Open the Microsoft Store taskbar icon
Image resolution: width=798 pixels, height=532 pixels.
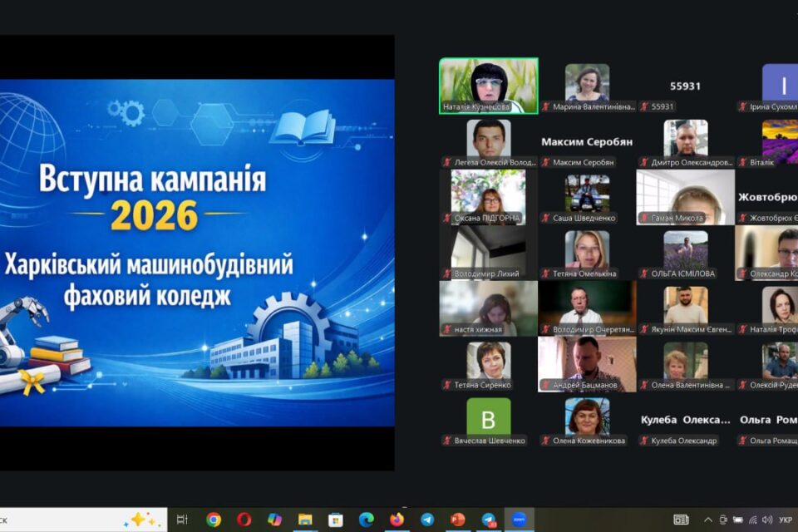point(336,520)
